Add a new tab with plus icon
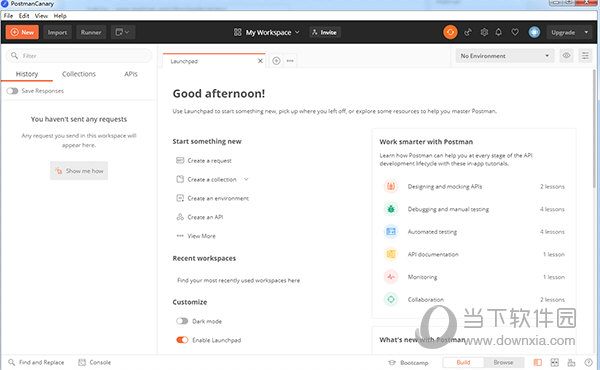 tap(276, 61)
